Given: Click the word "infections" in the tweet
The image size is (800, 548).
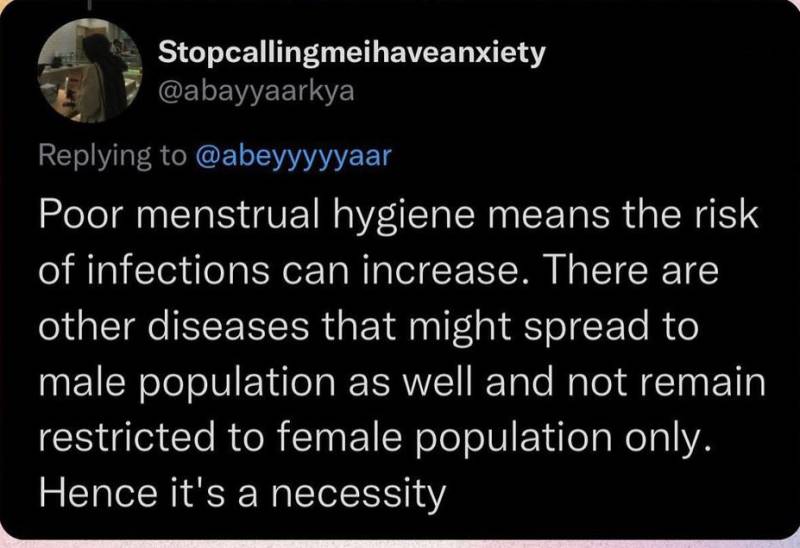Looking at the screenshot, I should pos(179,271).
